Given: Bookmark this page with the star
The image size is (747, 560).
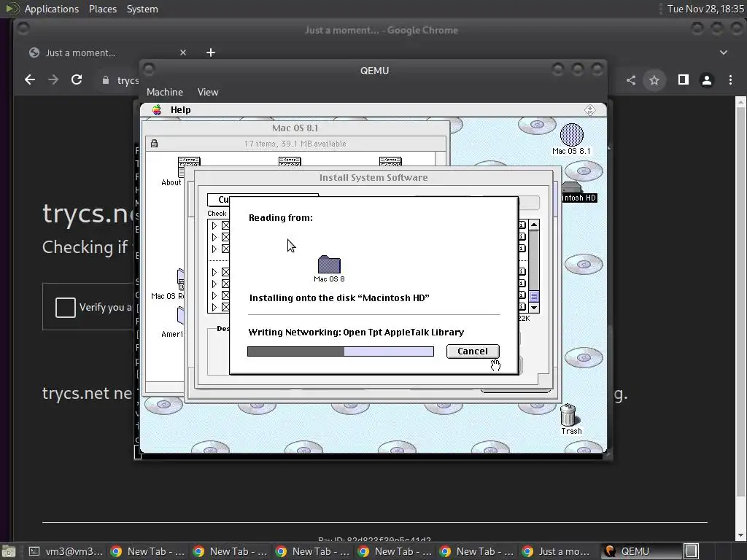Looking at the screenshot, I should pos(654,80).
